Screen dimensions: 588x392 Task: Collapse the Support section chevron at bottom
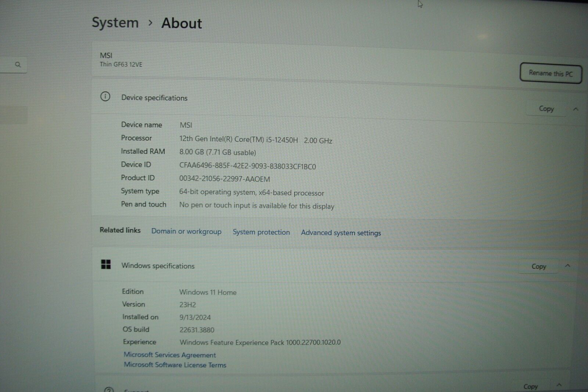(559, 385)
